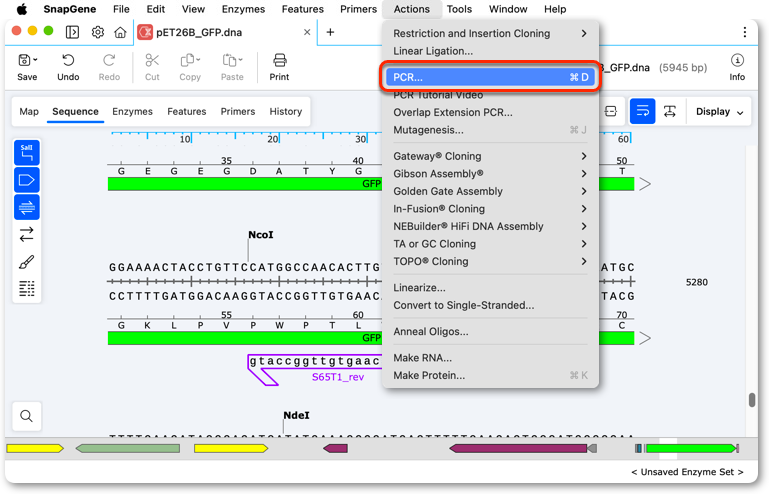The width and height of the screenshot is (769, 494).
Task: Choose Anneal Oligos... menu item
Action: [490, 332]
